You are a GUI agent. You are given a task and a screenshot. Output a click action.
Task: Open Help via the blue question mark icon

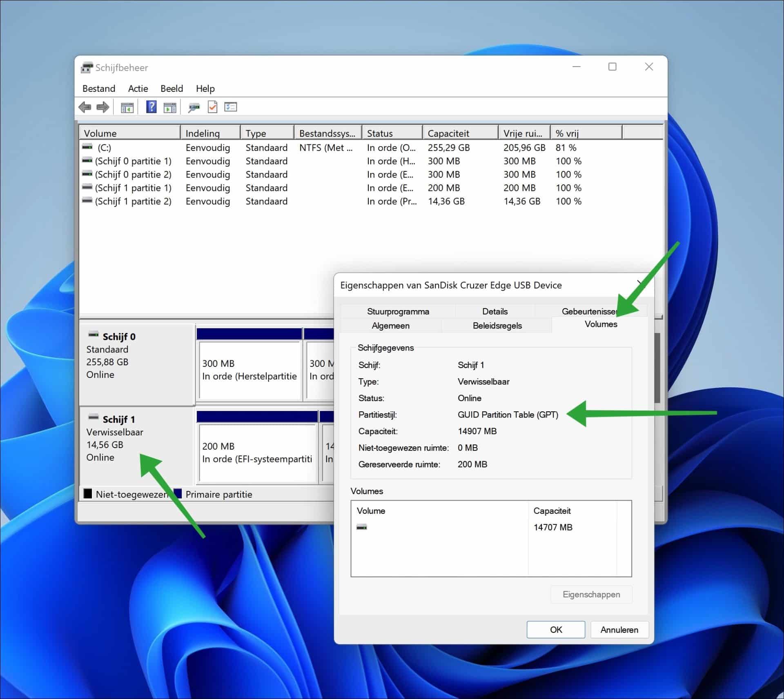tap(151, 107)
